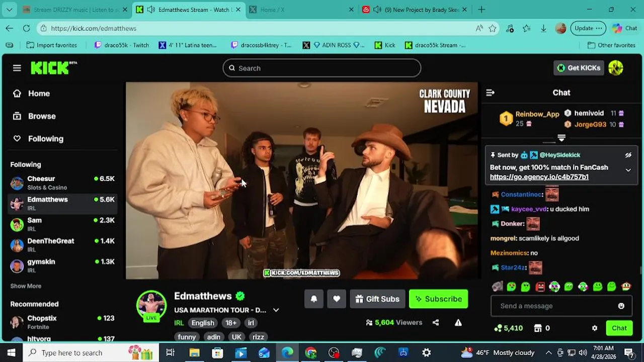Click the 18+ tag
Screen dimensions: 644x362
point(231,323)
